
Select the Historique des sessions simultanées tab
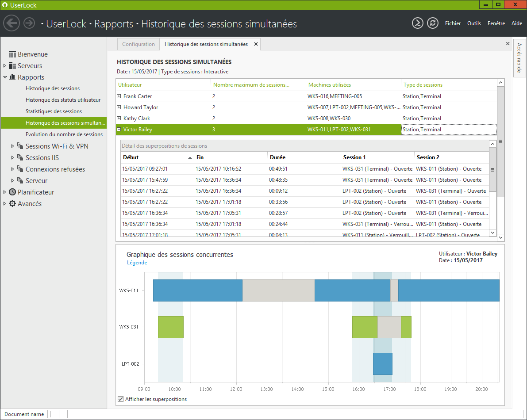[206, 44]
